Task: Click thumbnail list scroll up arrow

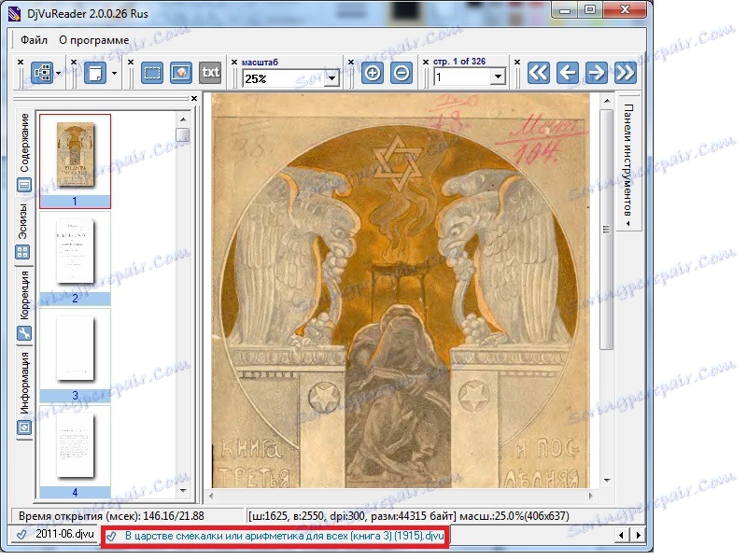Action: click(183, 119)
